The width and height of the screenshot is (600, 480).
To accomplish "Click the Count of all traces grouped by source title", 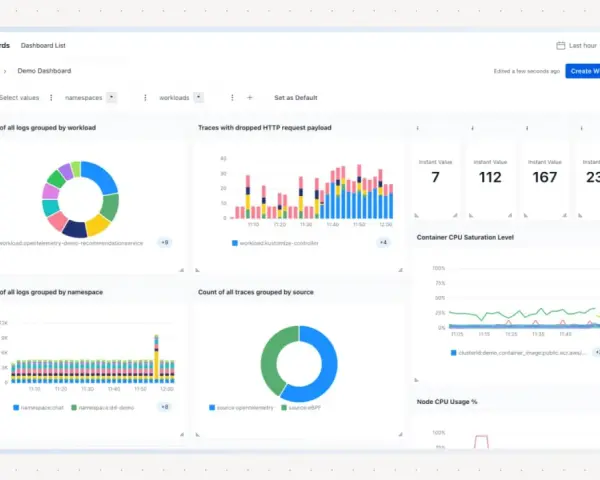I will (256, 292).
